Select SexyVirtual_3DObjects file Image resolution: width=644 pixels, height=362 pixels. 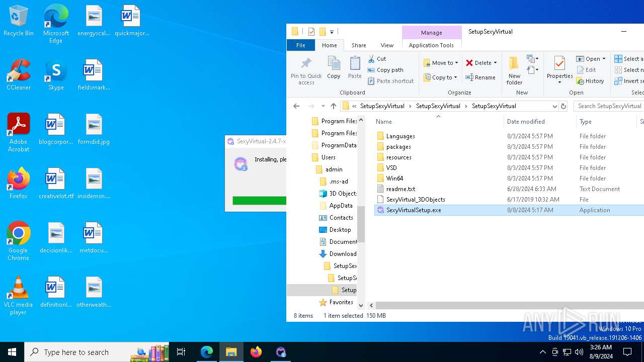[x=416, y=200]
